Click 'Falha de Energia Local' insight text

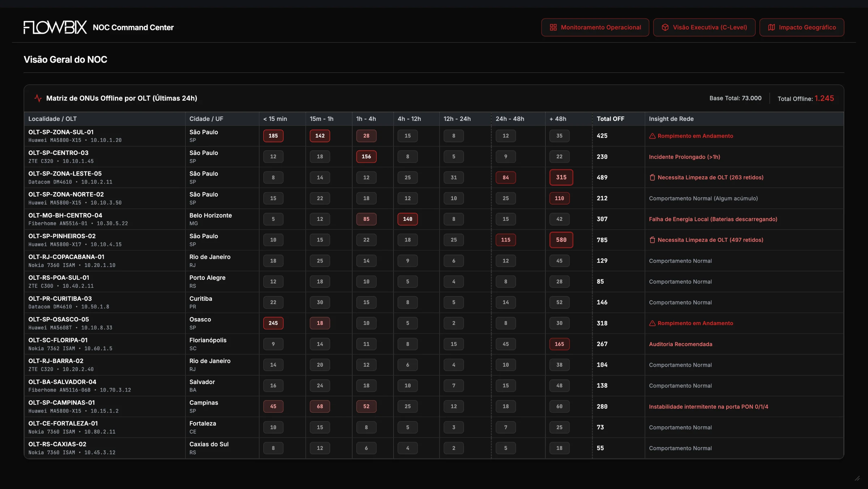tap(713, 219)
